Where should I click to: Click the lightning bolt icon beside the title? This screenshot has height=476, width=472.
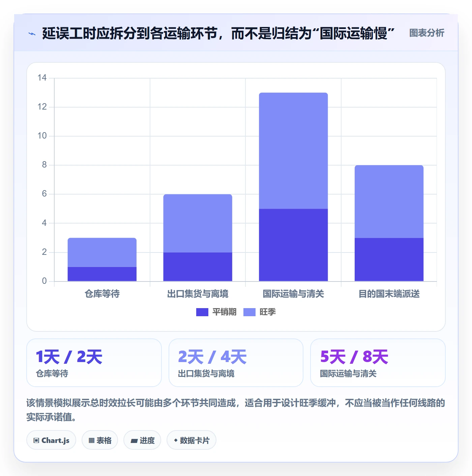click(32, 34)
